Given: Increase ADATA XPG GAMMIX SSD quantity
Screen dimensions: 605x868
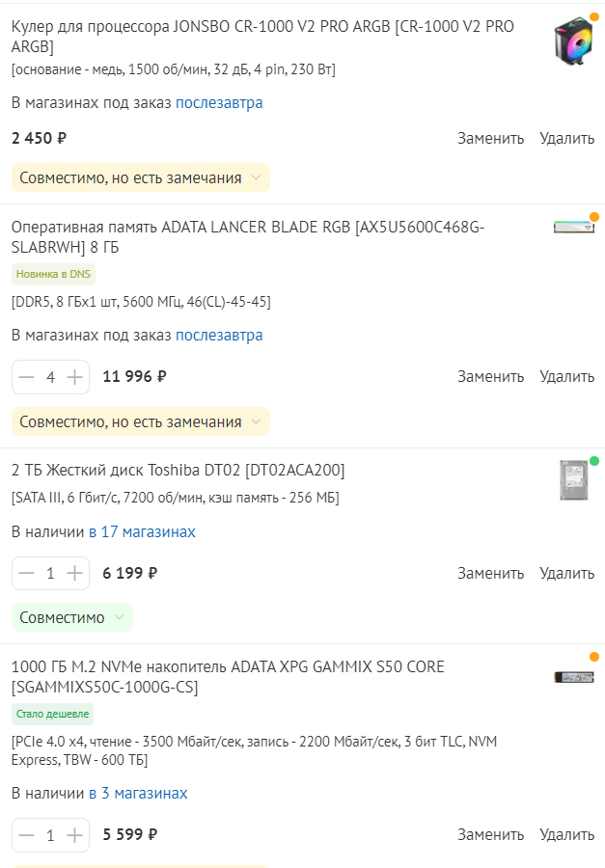Looking at the screenshot, I should pyautogui.click(x=75, y=835).
